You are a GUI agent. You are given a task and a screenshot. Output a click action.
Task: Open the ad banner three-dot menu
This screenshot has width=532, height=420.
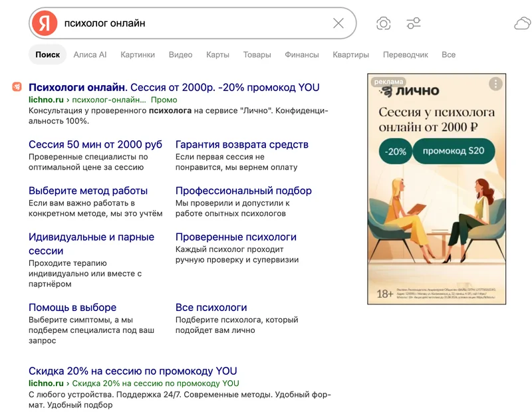coord(495,84)
